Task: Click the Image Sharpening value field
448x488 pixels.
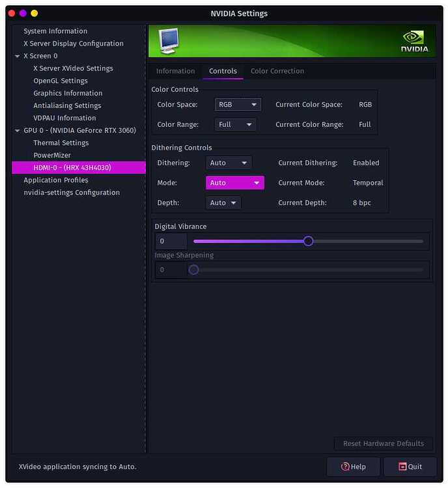Action: [x=171, y=270]
